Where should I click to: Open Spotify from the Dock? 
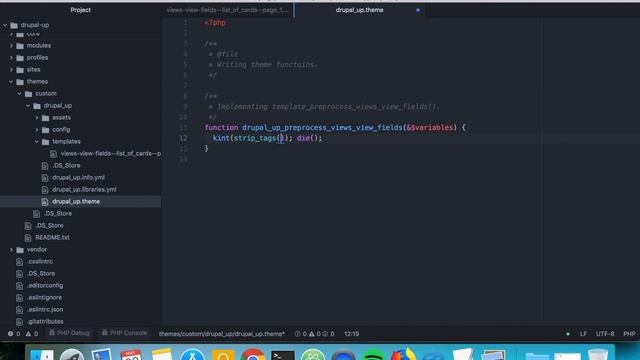point(373,355)
